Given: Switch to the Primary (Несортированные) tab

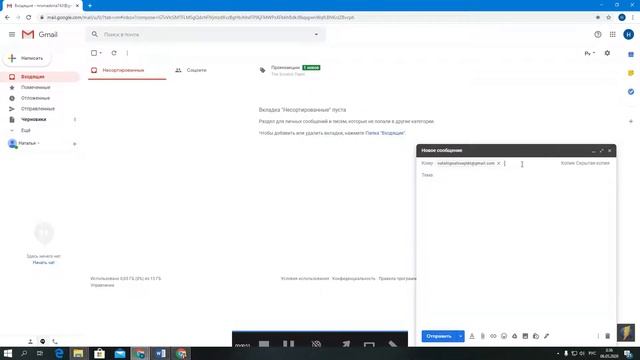Looking at the screenshot, I should coord(127,70).
